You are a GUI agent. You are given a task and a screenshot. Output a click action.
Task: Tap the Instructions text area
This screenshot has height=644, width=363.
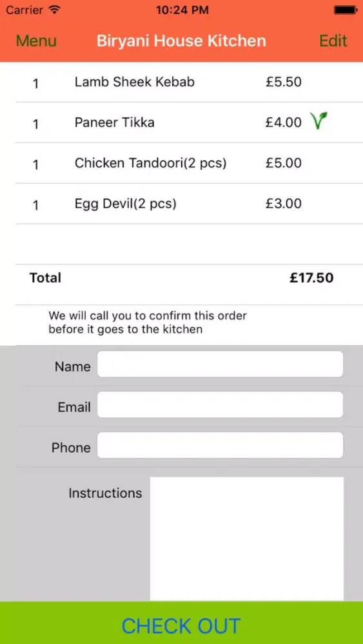click(x=247, y=538)
